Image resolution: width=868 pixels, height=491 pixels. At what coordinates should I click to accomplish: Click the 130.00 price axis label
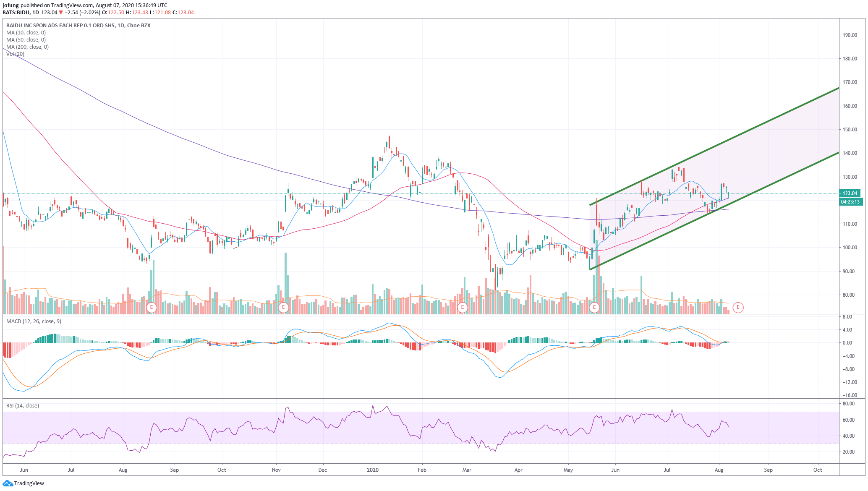(850, 177)
